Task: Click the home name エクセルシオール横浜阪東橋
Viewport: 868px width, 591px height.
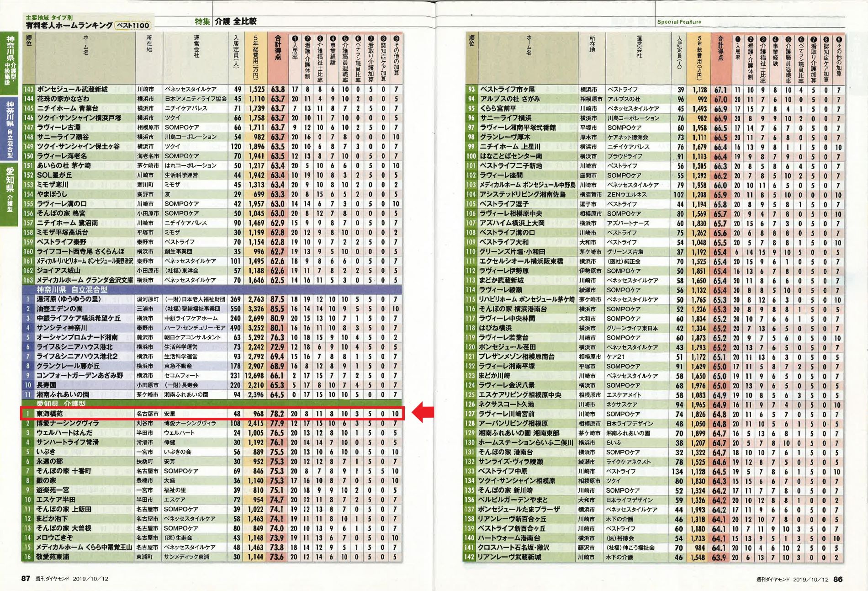Action: (x=521, y=261)
